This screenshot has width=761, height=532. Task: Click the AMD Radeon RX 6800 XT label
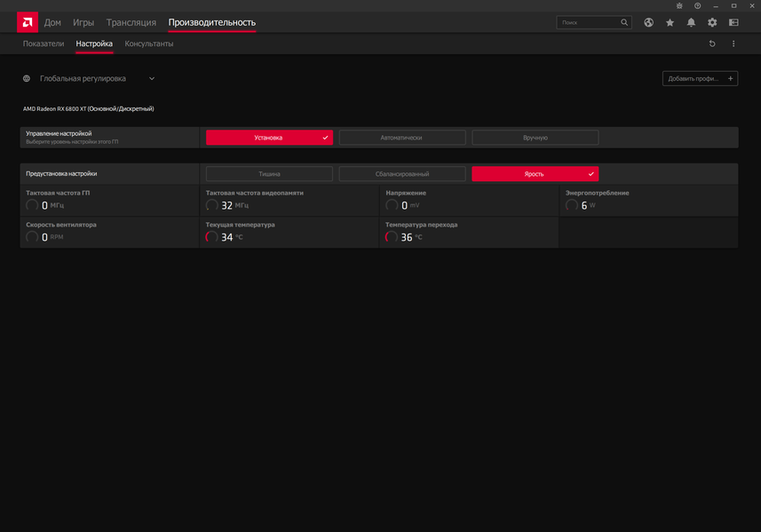click(x=88, y=108)
